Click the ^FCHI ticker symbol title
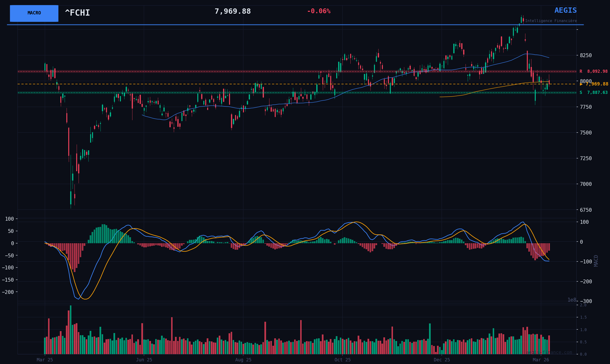Image resolution: width=610 pixels, height=364 pixels. [77, 13]
